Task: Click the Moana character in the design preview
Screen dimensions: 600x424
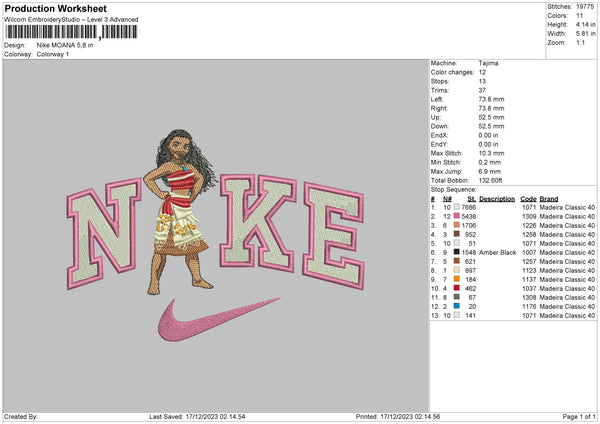Action: click(180, 212)
